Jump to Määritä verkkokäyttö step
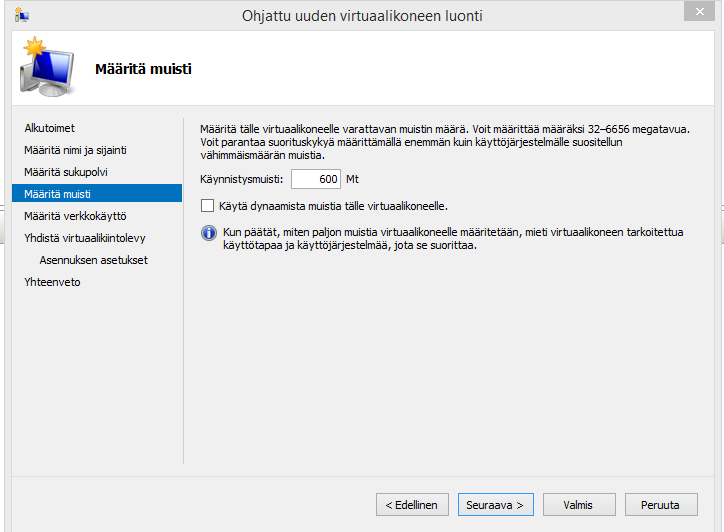 pyautogui.click(x=75, y=216)
